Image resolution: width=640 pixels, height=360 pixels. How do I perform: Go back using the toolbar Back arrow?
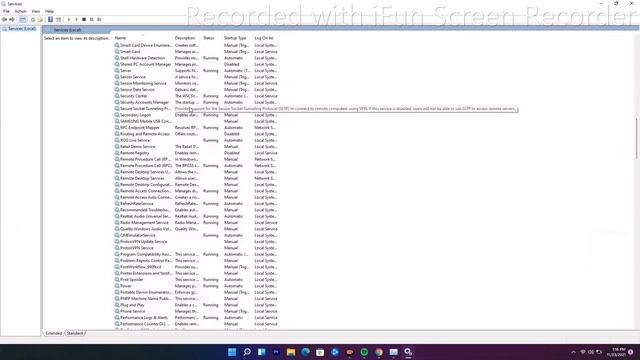coord(4,19)
